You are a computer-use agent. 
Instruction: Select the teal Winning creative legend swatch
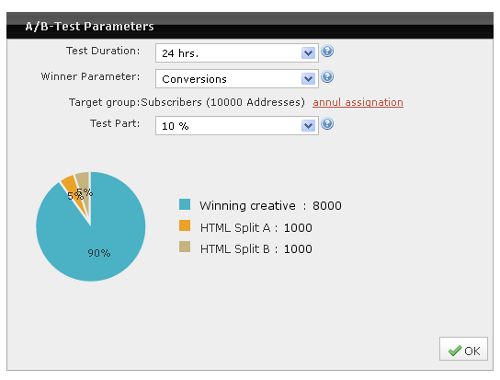click(184, 204)
